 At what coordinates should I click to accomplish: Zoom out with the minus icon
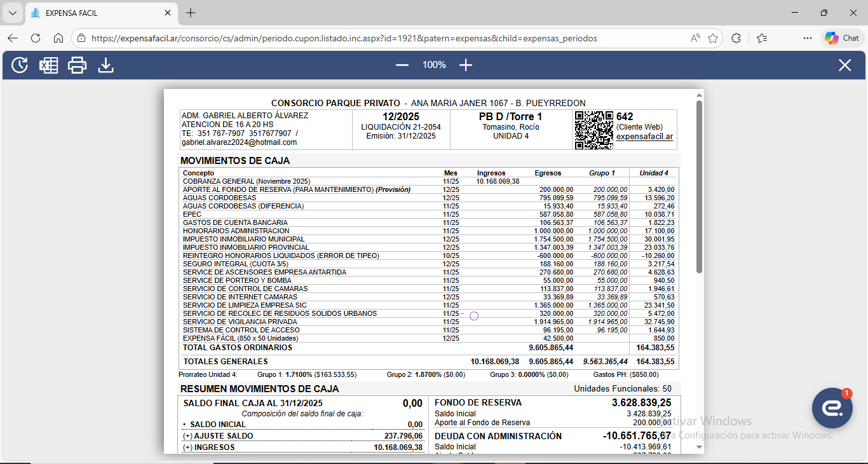(402, 65)
